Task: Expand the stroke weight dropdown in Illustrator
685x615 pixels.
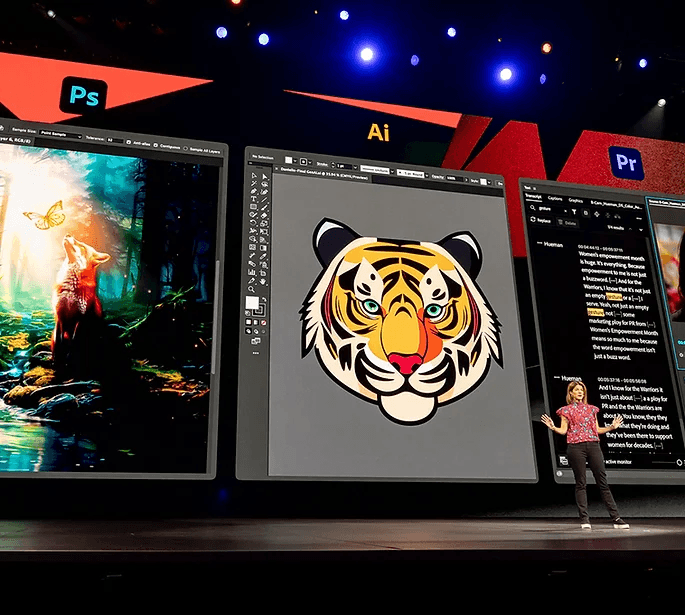Action: click(x=355, y=167)
